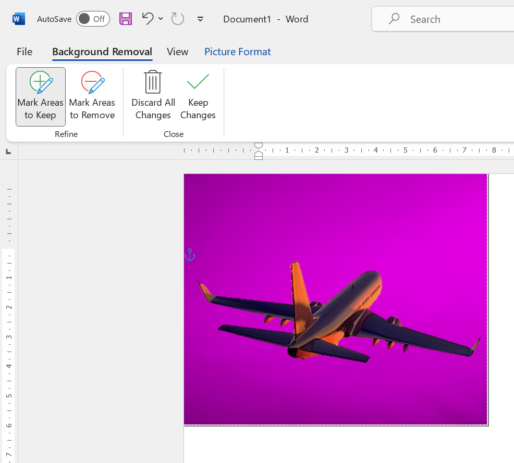The height and width of the screenshot is (463, 514).
Task: Click the Word app logo
Action: pyautogui.click(x=19, y=19)
